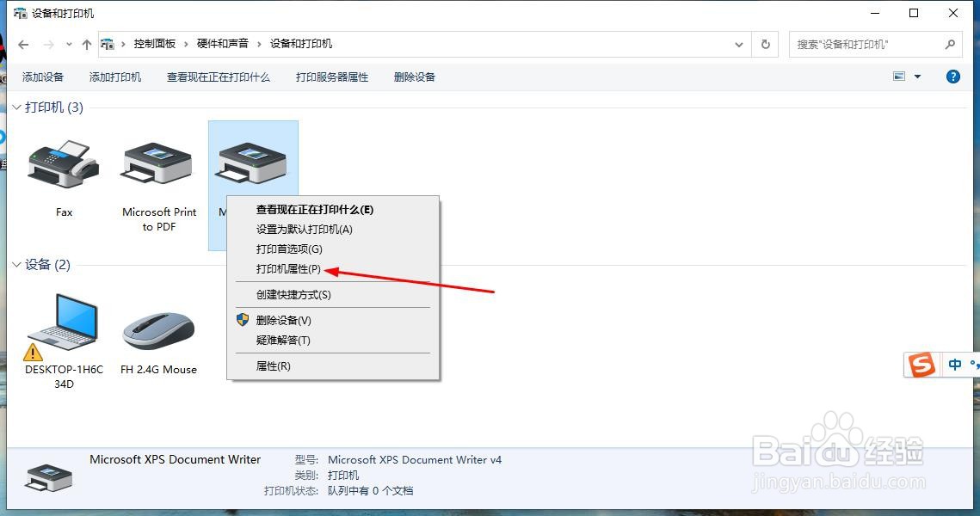Open the change-view options dropdown
Viewport: 980px width, 516px height.
916,77
